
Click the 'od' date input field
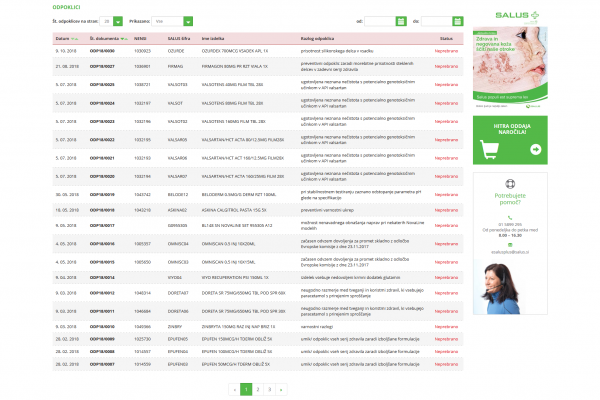pyautogui.click(x=380, y=21)
